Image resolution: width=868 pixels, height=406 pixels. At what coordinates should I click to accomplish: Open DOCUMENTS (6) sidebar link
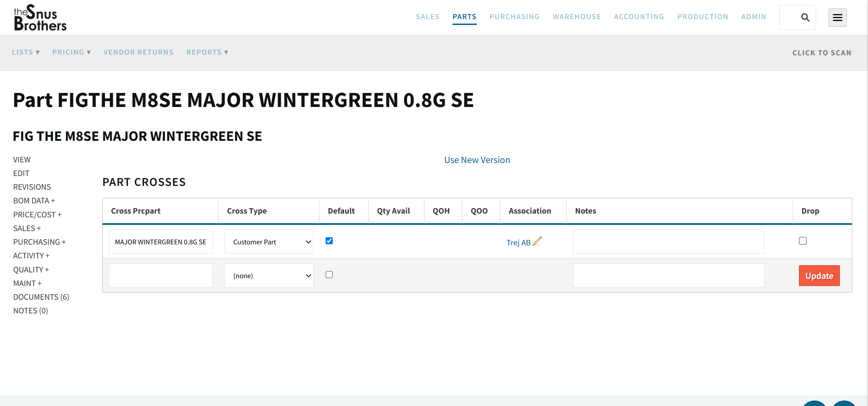point(41,297)
